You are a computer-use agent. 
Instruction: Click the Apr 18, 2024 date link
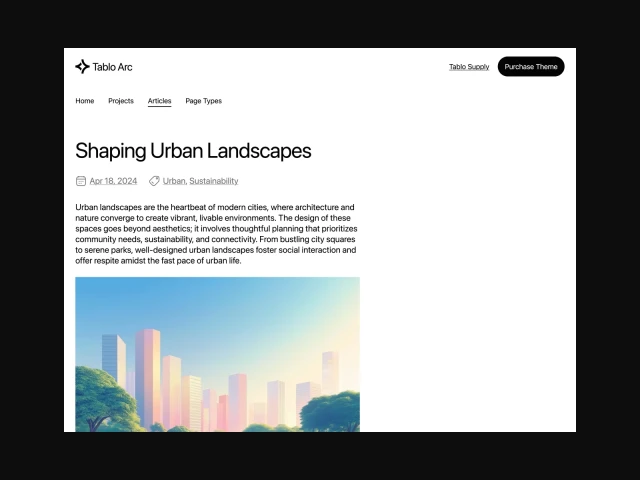[113, 181]
